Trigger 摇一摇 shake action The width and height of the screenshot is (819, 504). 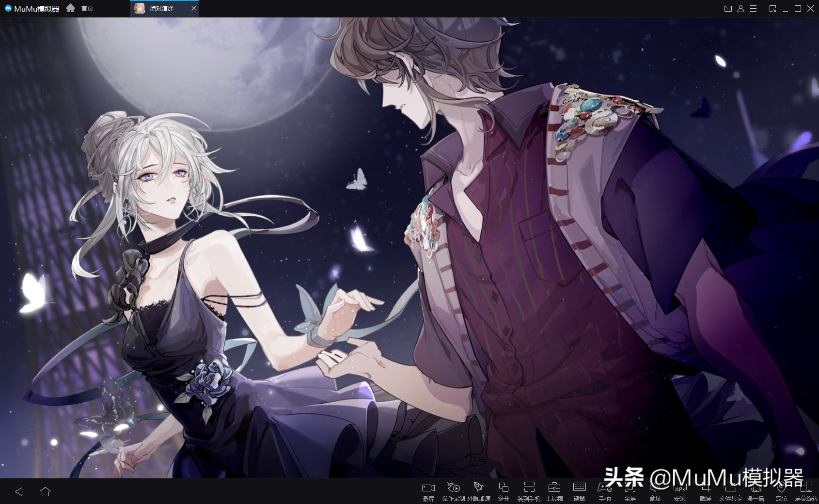pos(756,491)
